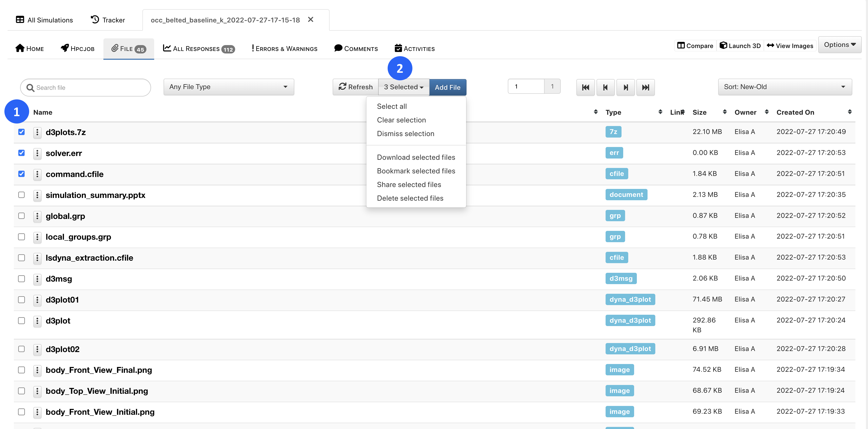Expand the Sort: New-Old dropdown
The height and width of the screenshot is (429, 868).
tap(785, 87)
